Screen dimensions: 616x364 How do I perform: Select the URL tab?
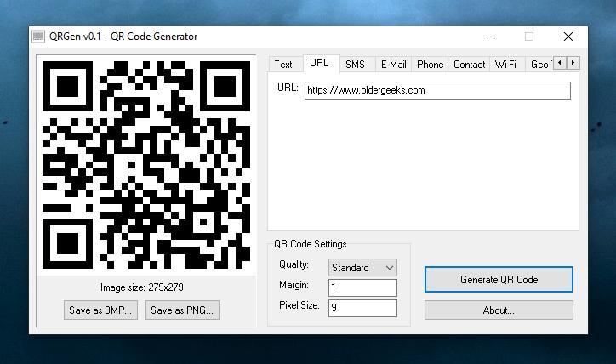coord(319,63)
